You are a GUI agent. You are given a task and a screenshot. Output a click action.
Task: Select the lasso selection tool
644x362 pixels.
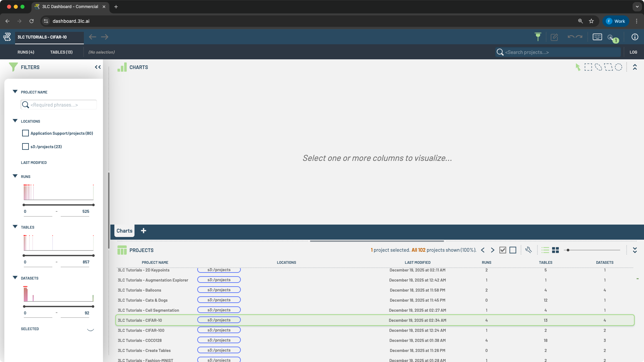pos(598,67)
